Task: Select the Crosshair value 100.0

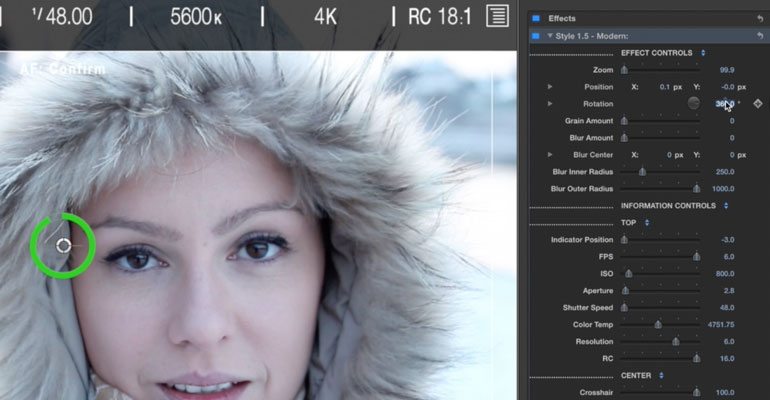Action: [x=725, y=393]
